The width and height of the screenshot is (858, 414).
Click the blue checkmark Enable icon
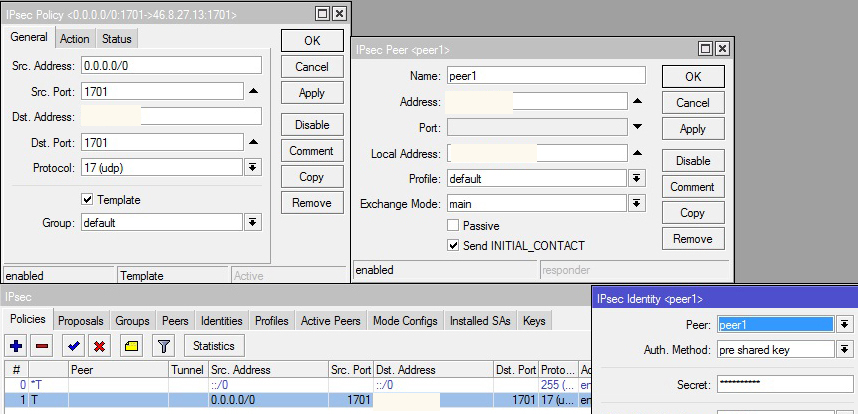tap(73, 346)
